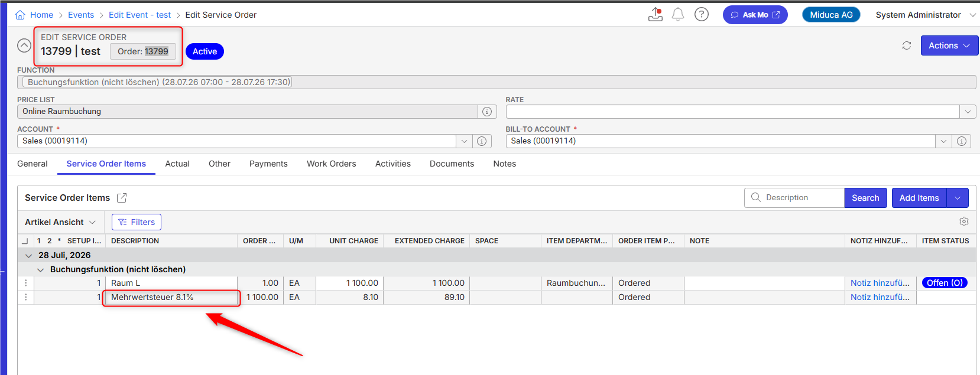Refresh the service order with the reload icon

pos(907,45)
